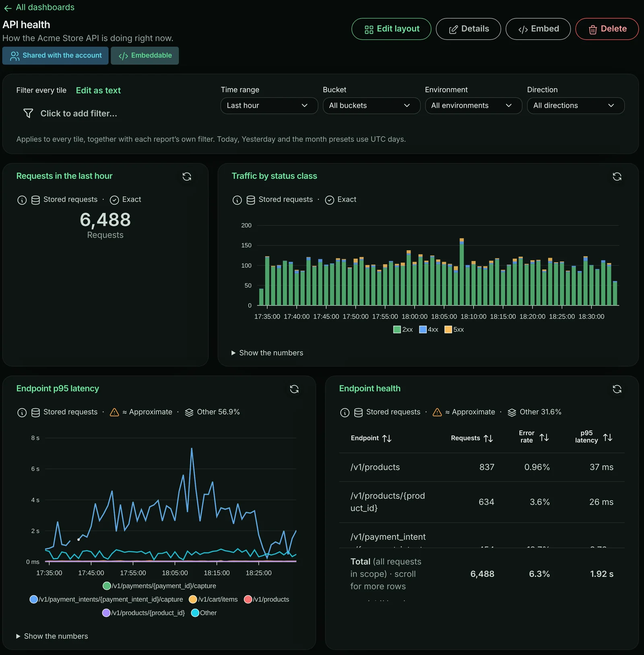Open info icon on Requests in the last hour

pos(22,200)
